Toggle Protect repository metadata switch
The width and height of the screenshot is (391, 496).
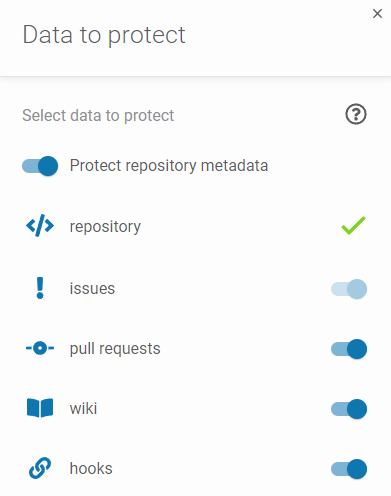pyautogui.click(x=40, y=166)
